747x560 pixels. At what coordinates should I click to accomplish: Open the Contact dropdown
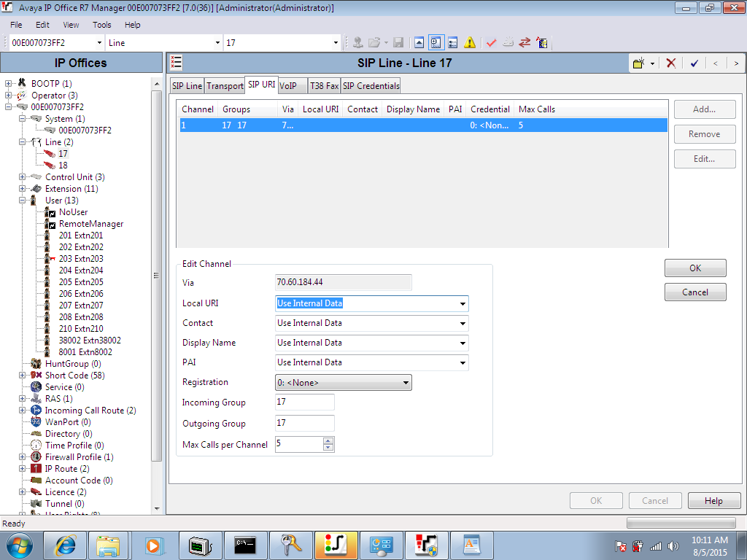[x=462, y=323]
